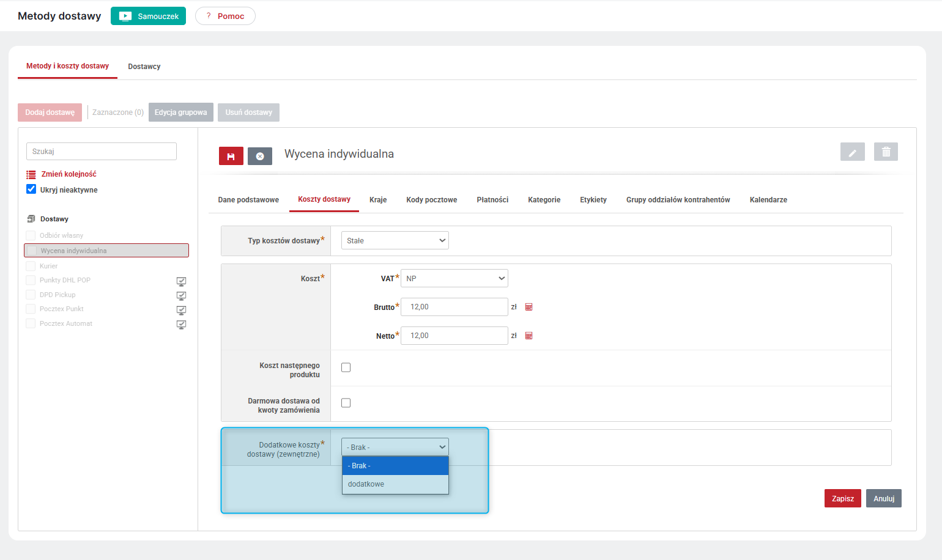Viewport: 942px width, 560px height.
Task: Click the Zapisz button
Action: tap(843, 498)
